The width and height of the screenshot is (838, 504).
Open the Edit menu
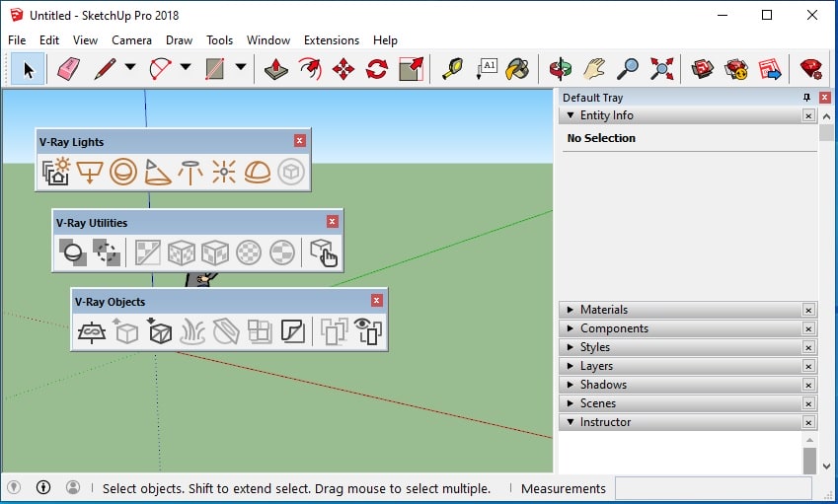pyautogui.click(x=49, y=40)
